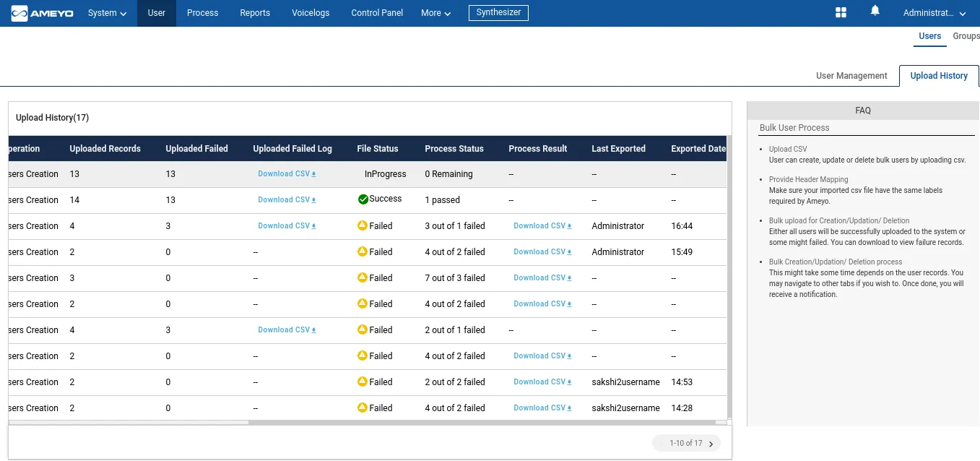Select the Upload History tab
This screenshot has width=980, height=461.
coord(939,76)
